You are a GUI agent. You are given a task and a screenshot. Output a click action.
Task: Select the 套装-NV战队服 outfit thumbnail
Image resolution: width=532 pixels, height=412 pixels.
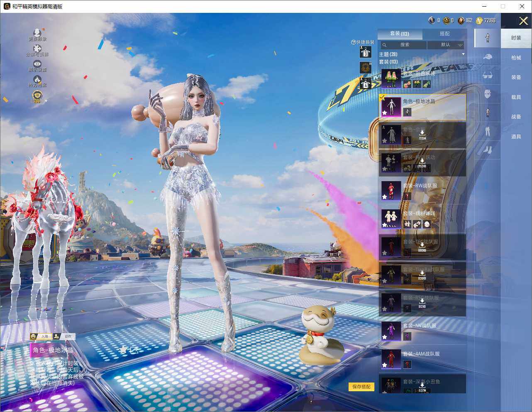coord(391,331)
